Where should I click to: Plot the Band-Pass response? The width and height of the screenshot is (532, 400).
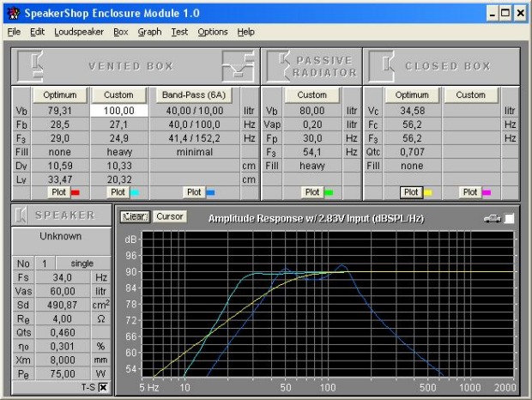194,192
